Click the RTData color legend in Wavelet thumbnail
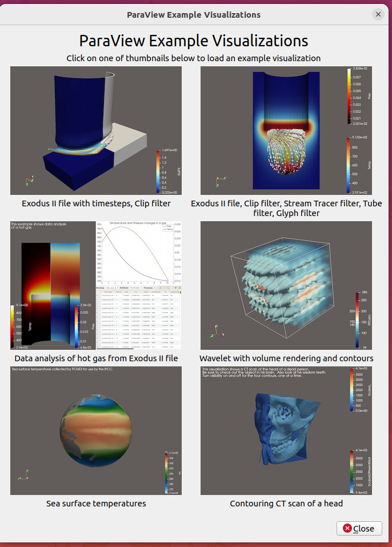The image size is (392, 547). 357,319
